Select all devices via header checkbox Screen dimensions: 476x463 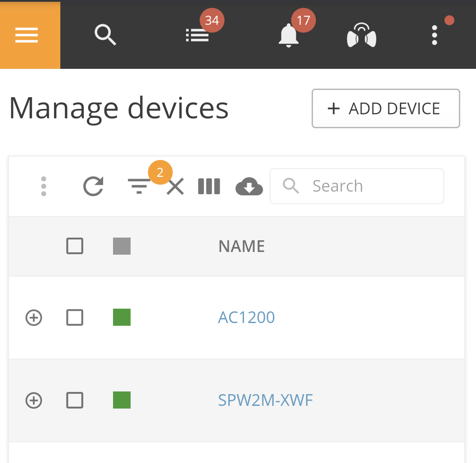pyautogui.click(x=75, y=246)
